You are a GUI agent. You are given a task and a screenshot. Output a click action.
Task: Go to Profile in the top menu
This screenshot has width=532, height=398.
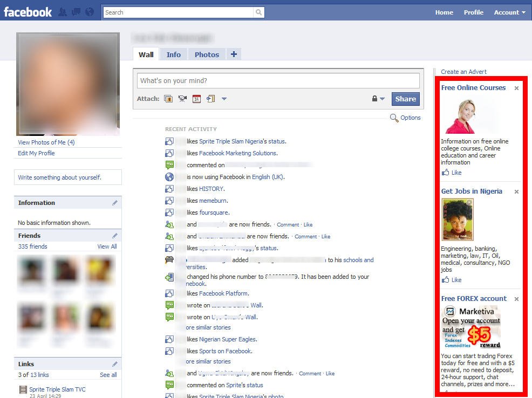coord(473,12)
